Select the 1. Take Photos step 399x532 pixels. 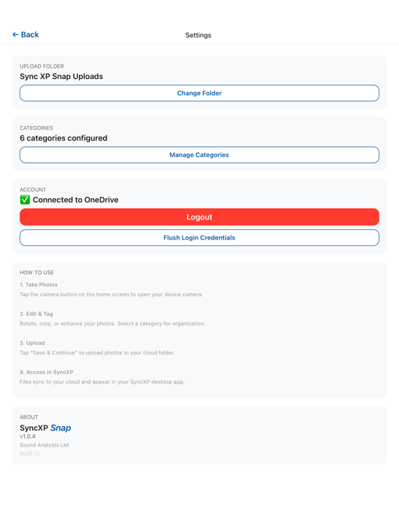39,285
